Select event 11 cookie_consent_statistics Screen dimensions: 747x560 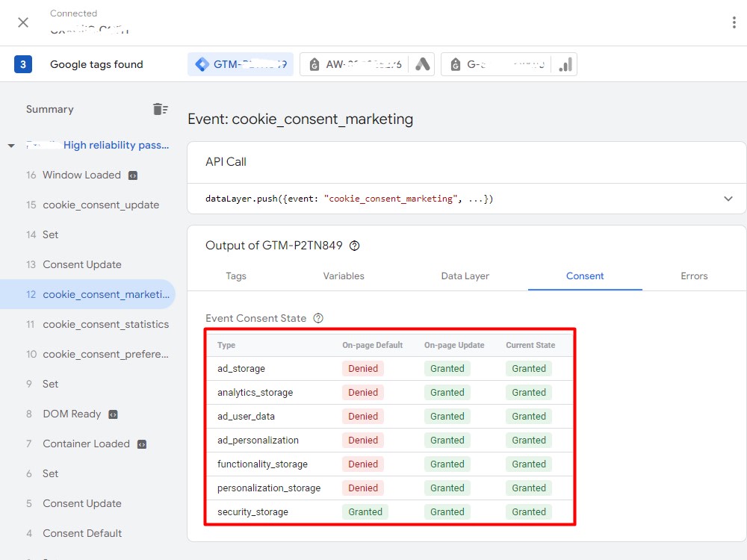coord(98,324)
